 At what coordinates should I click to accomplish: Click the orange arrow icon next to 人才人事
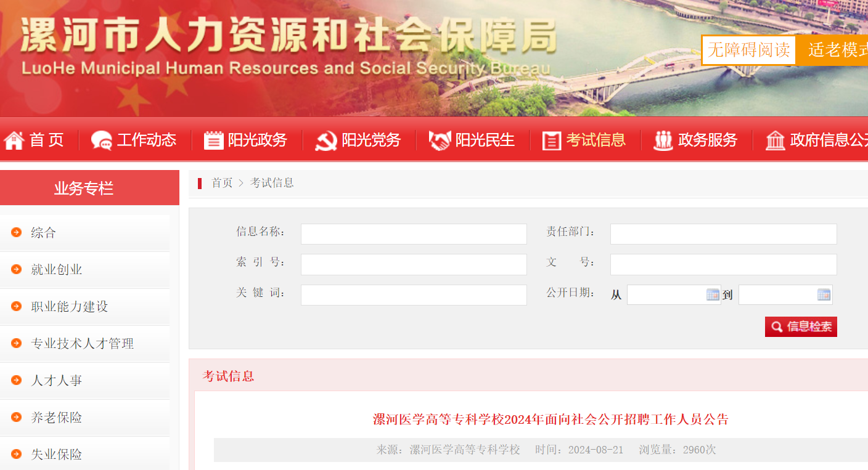pyautogui.click(x=17, y=380)
